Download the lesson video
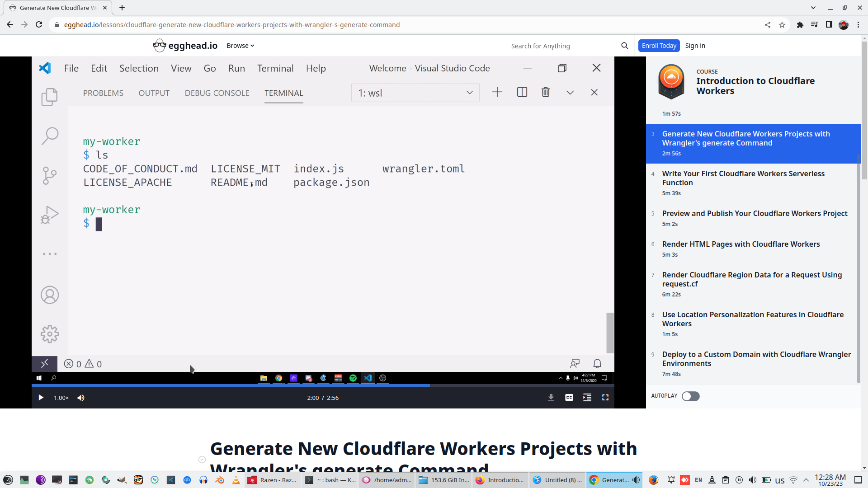Image resolution: width=868 pixels, height=488 pixels. pyautogui.click(x=551, y=398)
